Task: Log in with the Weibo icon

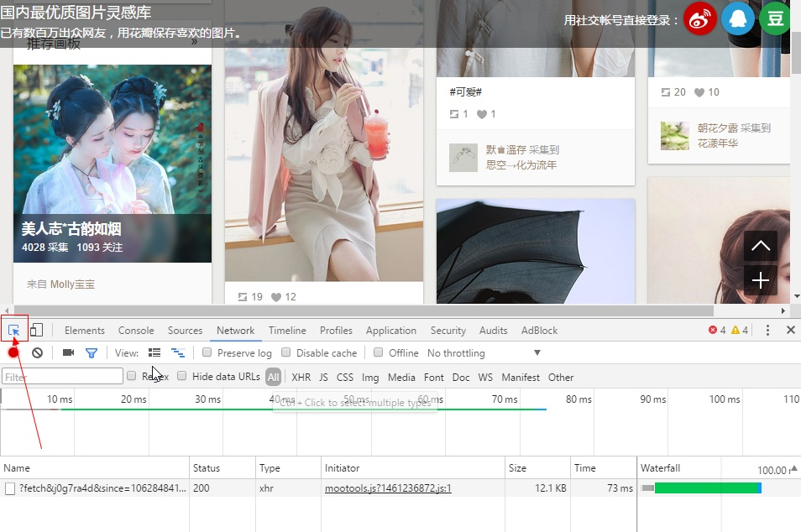Action: (x=699, y=18)
